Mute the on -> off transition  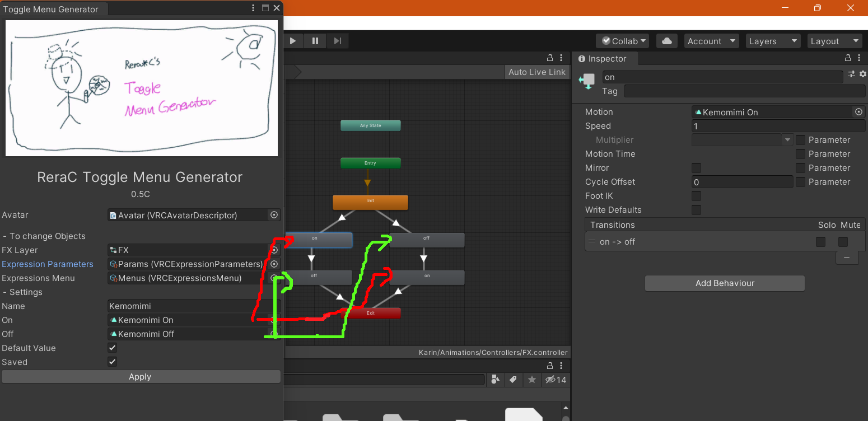[843, 242]
